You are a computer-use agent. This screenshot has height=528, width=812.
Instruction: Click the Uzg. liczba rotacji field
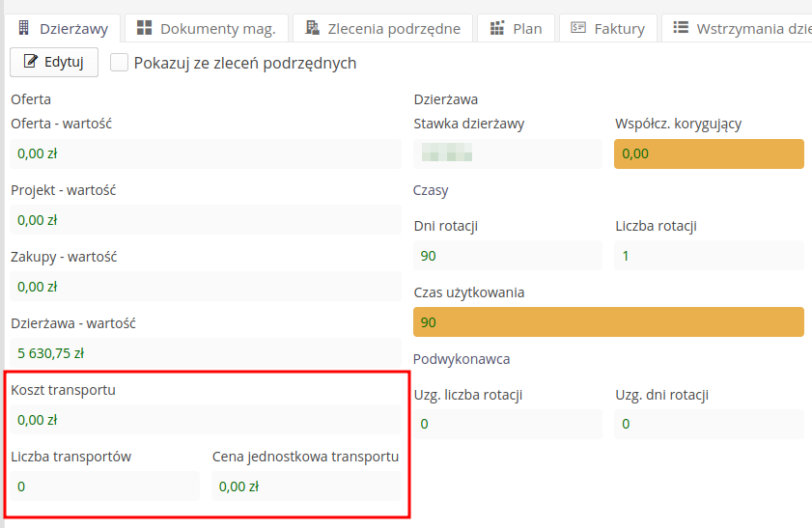point(507,424)
